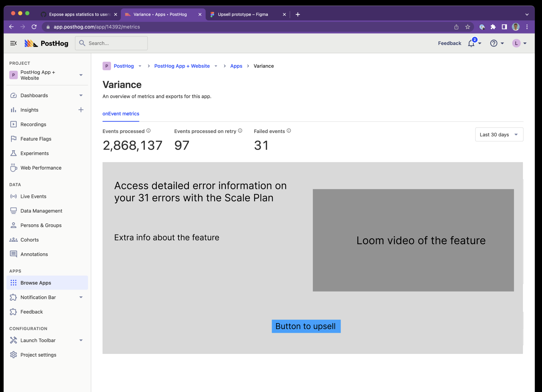Select the Feature Flags icon

14,139
